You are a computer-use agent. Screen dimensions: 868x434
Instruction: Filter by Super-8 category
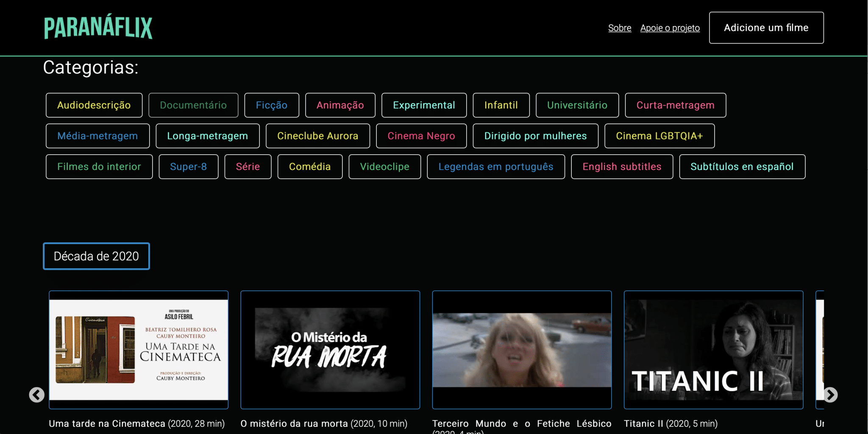click(x=189, y=167)
